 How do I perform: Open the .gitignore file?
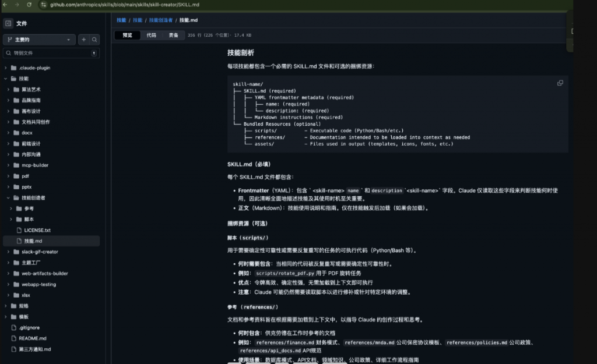tap(30, 327)
